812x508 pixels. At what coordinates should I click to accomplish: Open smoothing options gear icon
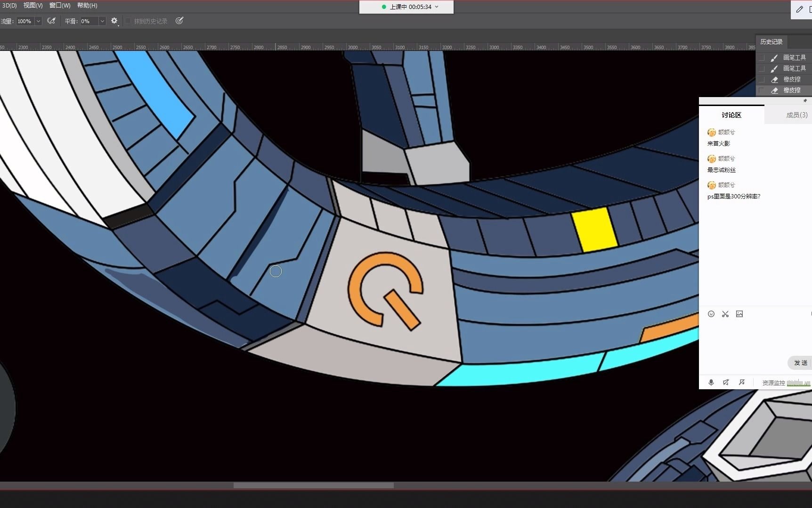point(114,21)
